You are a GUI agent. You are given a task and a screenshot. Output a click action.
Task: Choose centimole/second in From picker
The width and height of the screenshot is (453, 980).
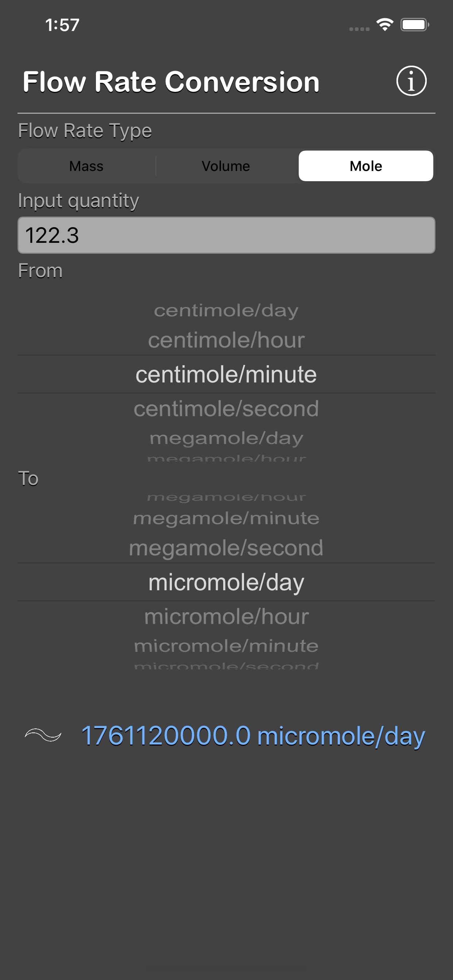(226, 409)
